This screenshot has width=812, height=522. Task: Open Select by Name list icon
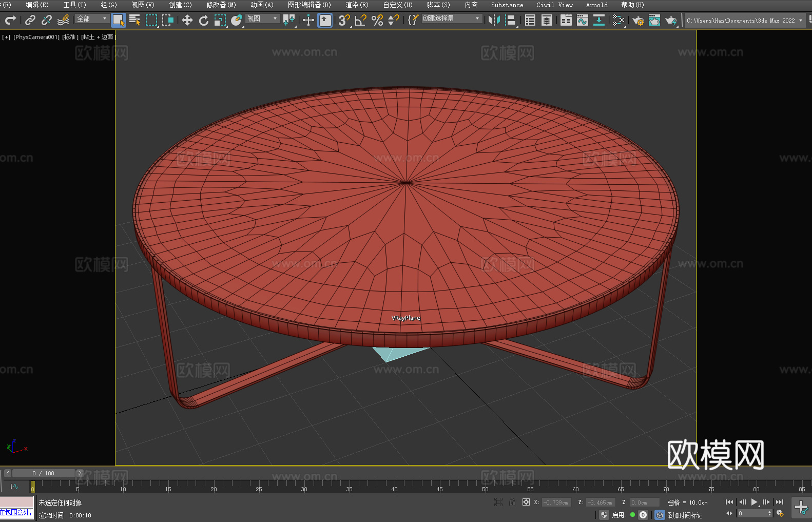(x=135, y=20)
